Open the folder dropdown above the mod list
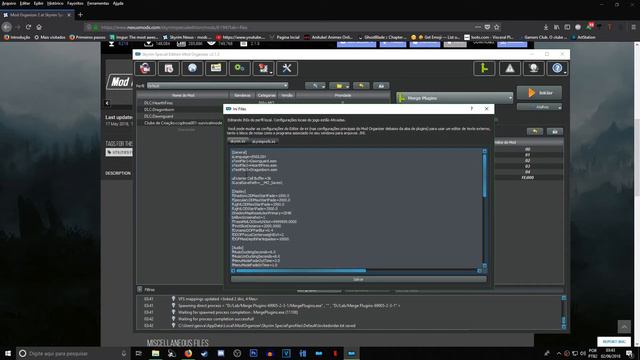Screen dimensions: 640x360 point(340,86)
